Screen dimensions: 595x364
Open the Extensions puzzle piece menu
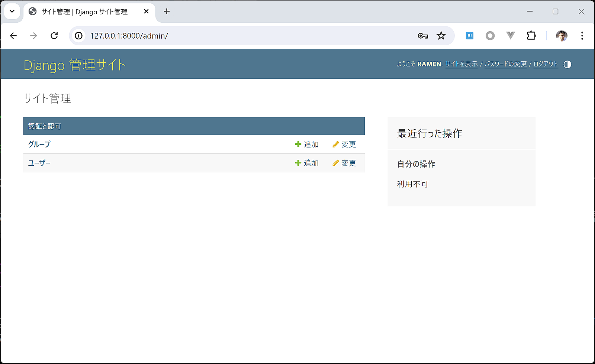[531, 36]
